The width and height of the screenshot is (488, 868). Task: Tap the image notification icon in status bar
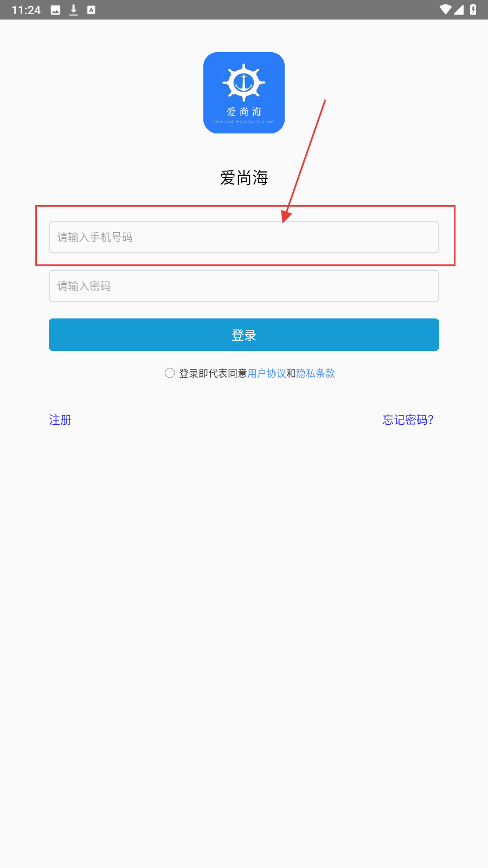(x=55, y=10)
